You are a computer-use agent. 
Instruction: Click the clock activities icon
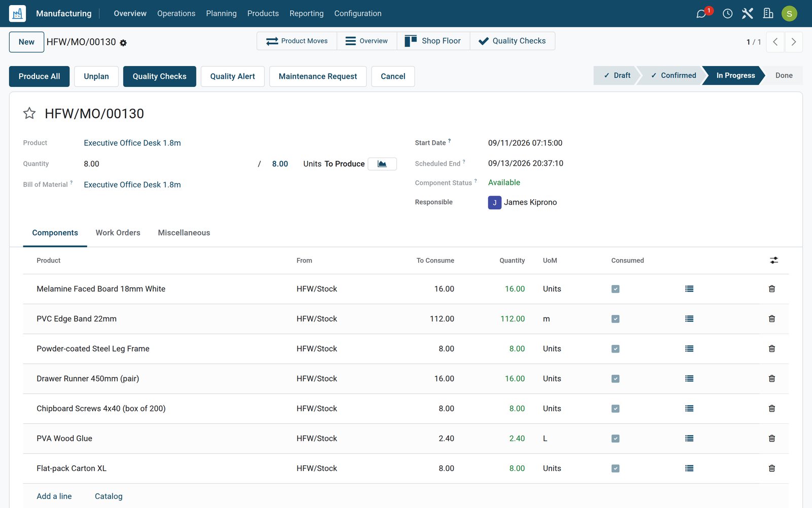[727, 14]
